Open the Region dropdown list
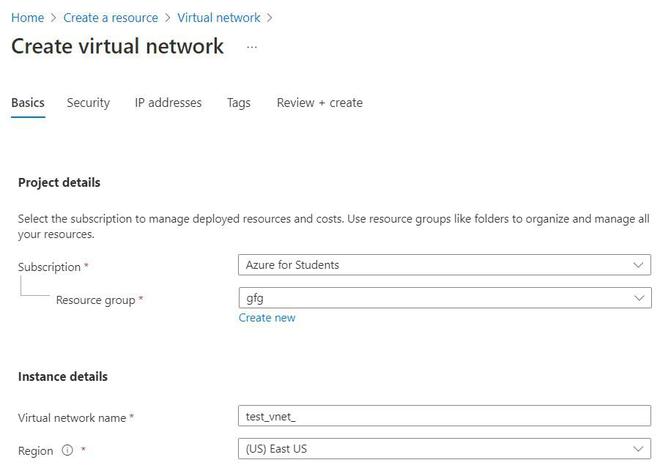660x468 pixels. pyautogui.click(x=443, y=449)
